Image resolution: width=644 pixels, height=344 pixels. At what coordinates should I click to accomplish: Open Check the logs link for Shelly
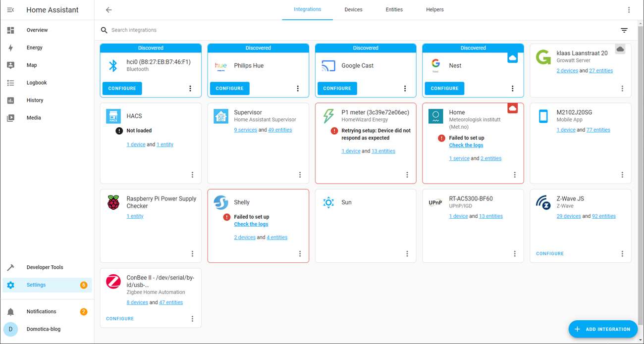251,224
